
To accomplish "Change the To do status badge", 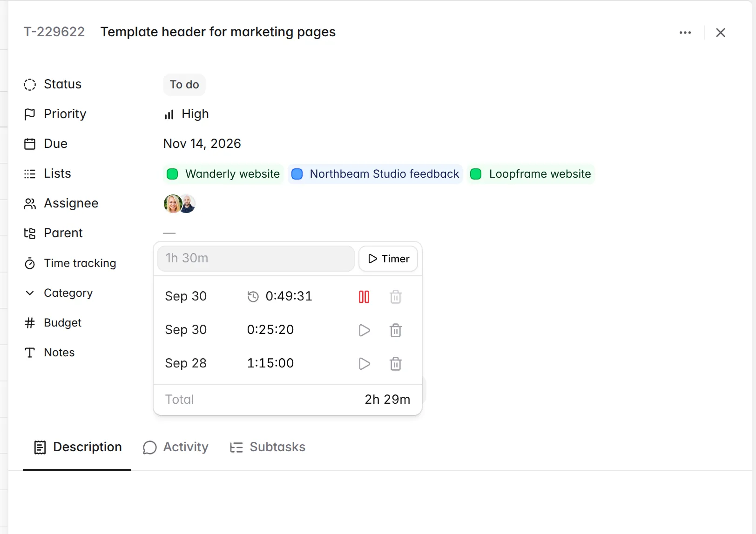I will click(184, 85).
